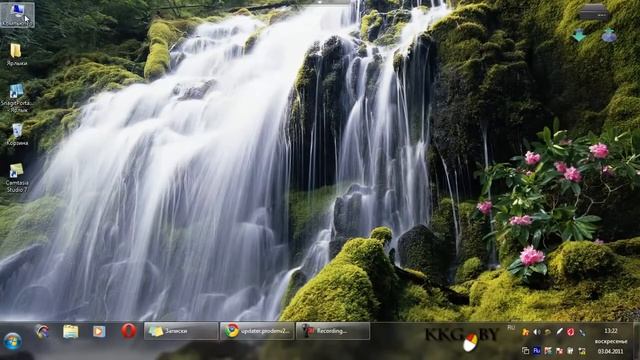
Task: Click the Show desktop strip
Action: point(636,341)
